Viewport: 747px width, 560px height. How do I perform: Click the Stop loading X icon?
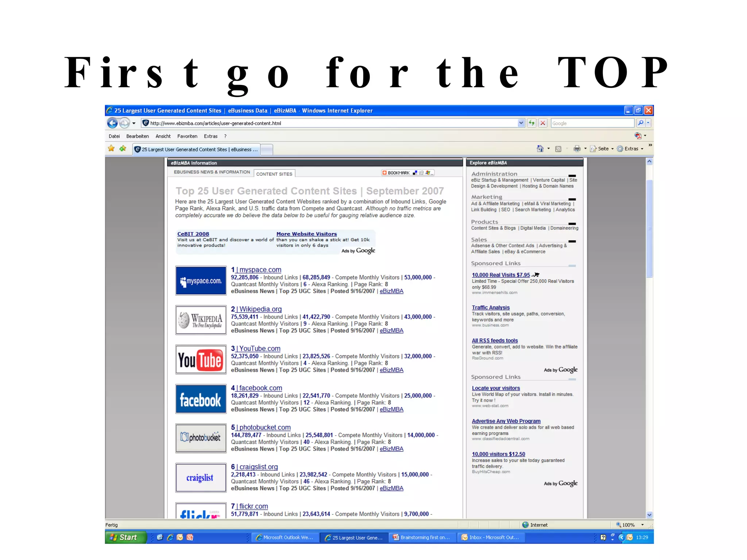click(x=543, y=123)
